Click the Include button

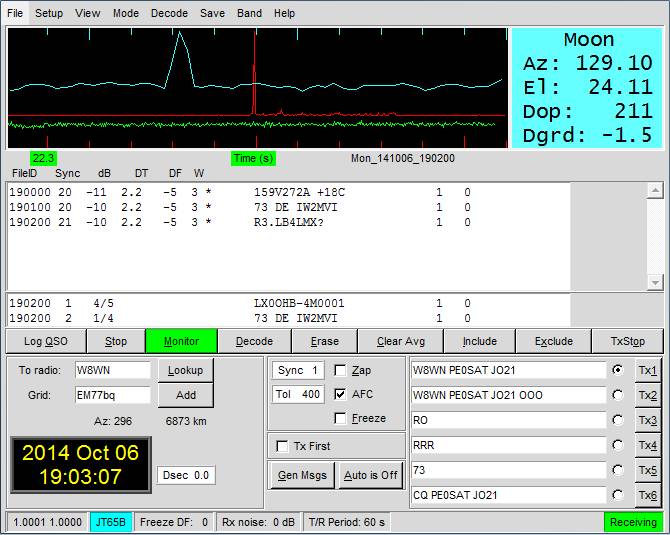[479, 341]
